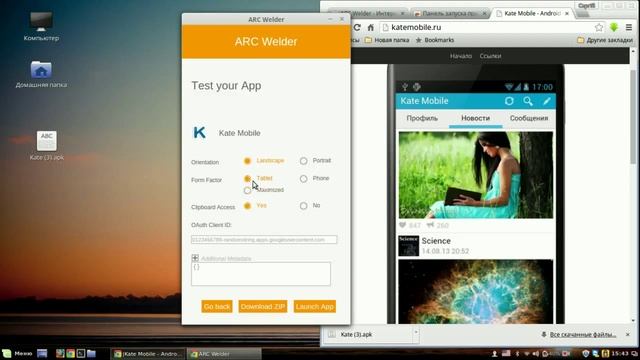The image size is (640, 360).
Task: Open the Компьютер desktop icon
Action: (41, 26)
